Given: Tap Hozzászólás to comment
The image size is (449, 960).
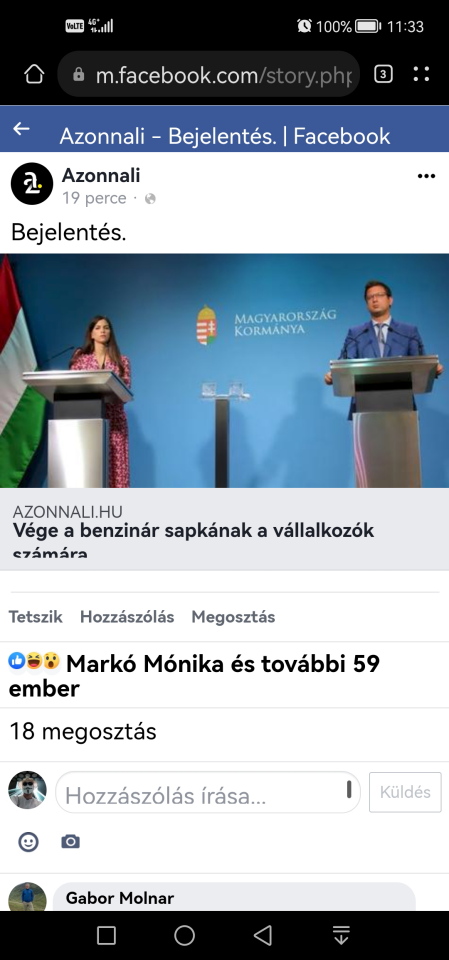Looking at the screenshot, I should pos(127,617).
